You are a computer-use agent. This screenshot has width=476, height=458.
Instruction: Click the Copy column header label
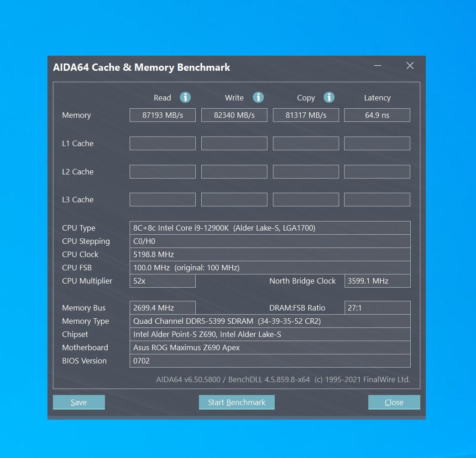pyautogui.click(x=306, y=98)
